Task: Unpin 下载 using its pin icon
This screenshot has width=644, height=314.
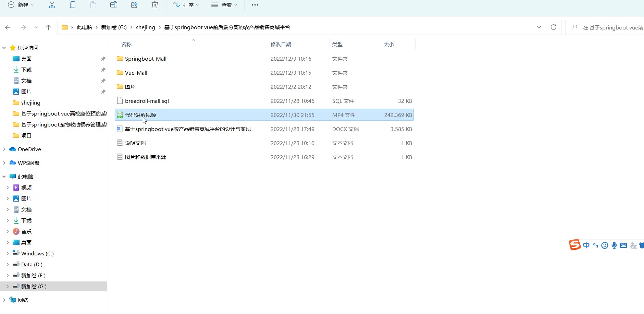Action: [x=103, y=70]
